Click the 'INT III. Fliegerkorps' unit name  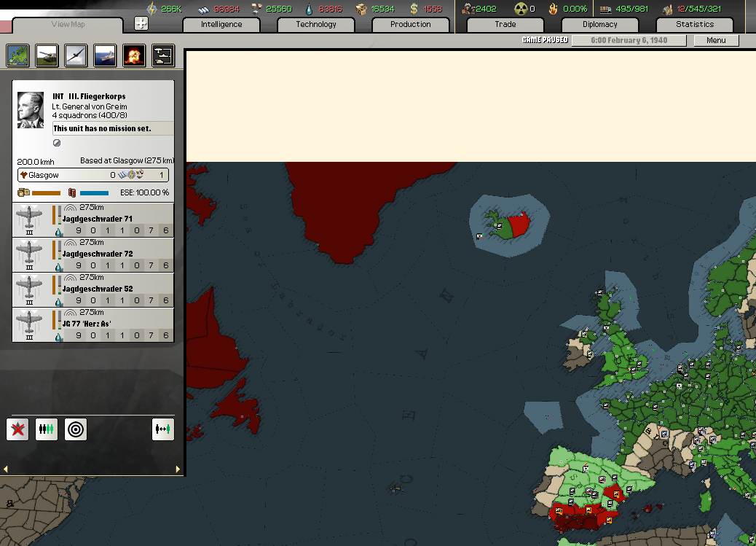tap(89, 96)
